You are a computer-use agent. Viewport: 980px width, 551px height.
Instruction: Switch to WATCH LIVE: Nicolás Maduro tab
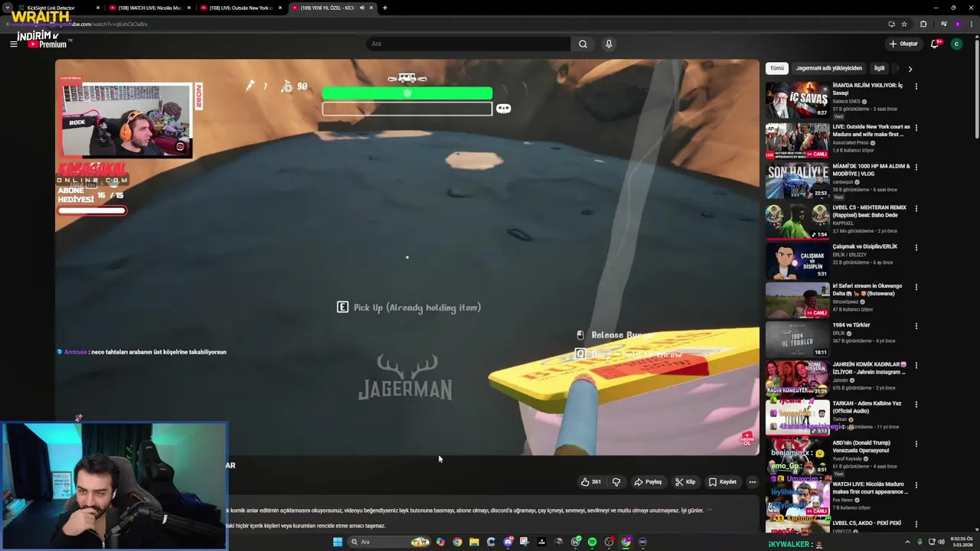[x=150, y=8]
